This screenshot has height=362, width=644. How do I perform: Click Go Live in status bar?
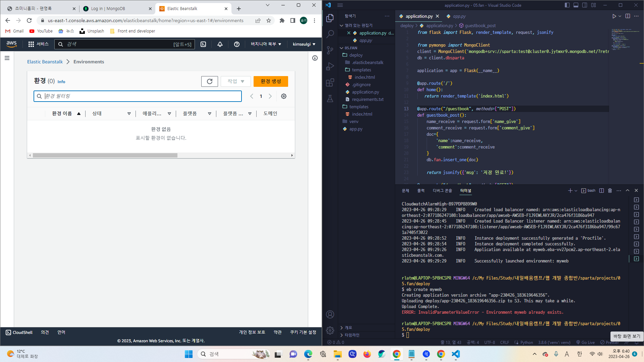coord(585,343)
